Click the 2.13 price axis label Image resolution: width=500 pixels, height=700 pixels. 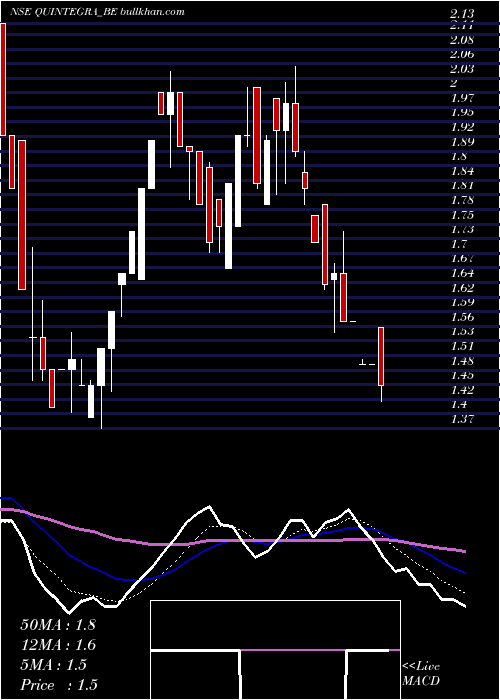pyautogui.click(x=462, y=15)
